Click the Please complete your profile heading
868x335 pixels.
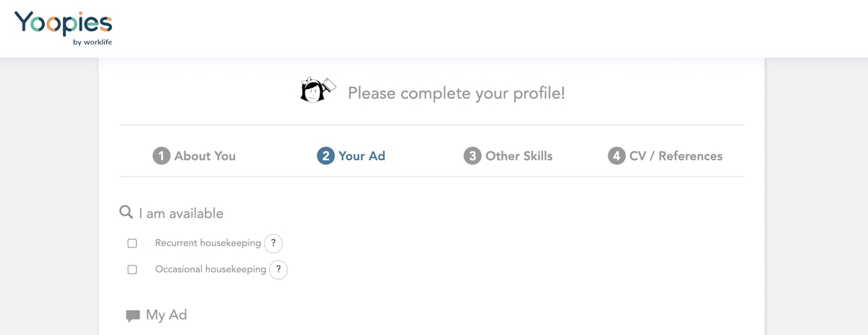click(x=456, y=93)
